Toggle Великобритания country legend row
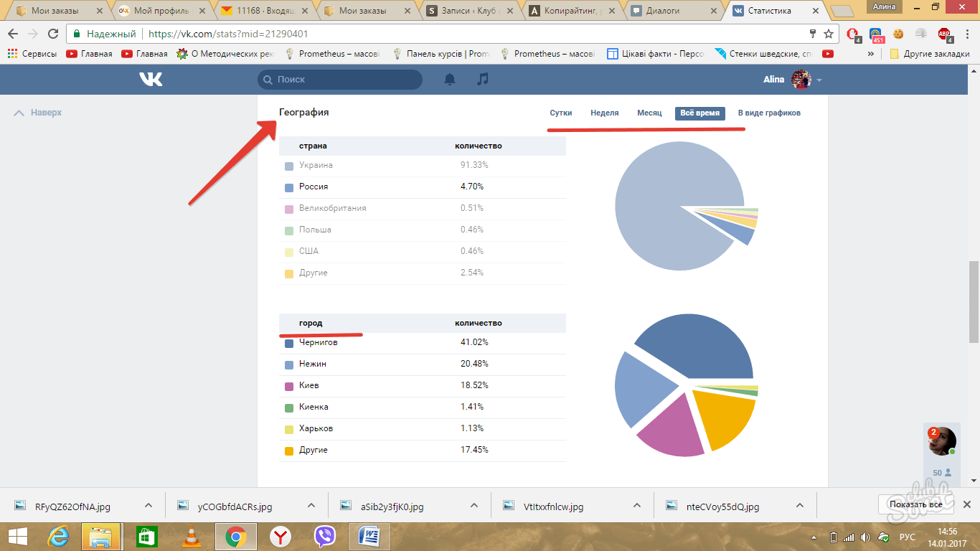 (x=332, y=208)
